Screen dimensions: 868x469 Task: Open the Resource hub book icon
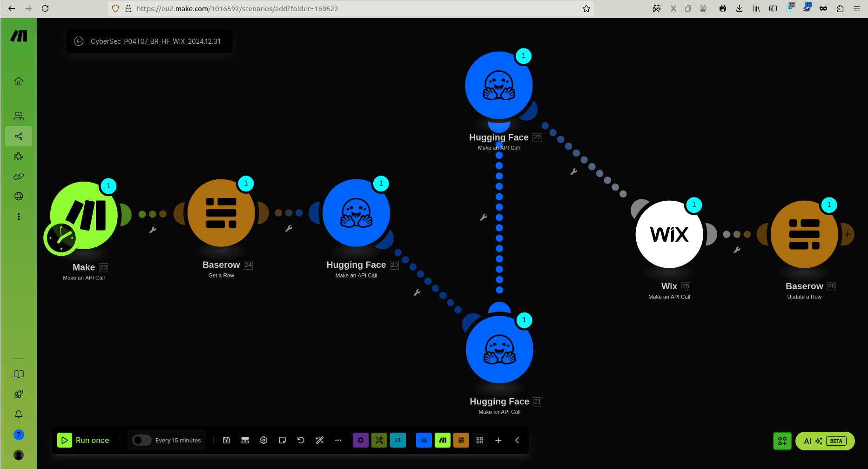pos(19,374)
